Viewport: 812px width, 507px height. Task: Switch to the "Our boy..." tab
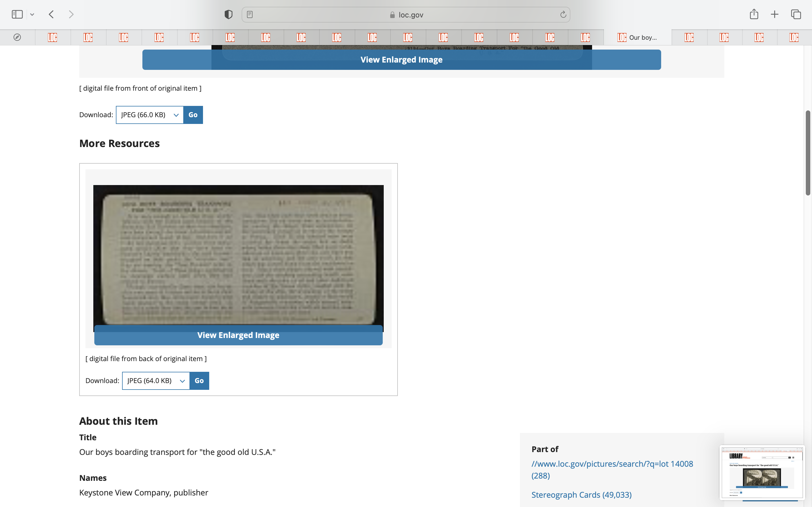(637, 37)
